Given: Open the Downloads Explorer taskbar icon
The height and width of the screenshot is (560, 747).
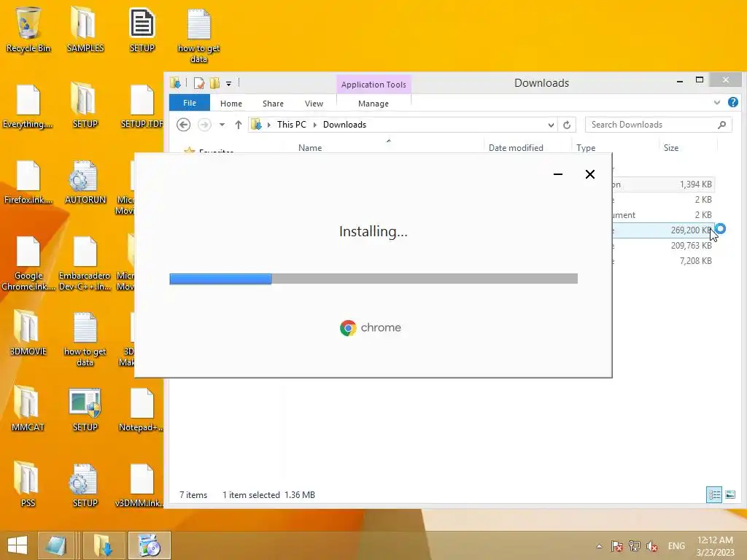Looking at the screenshot, I should [104, 545].
